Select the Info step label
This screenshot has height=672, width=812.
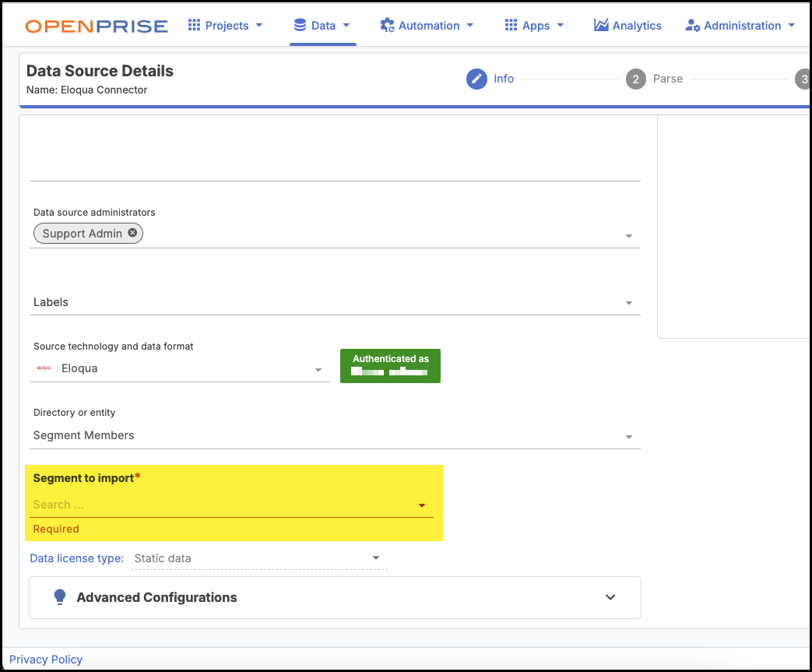pyautogui.click(x=504, y=79)
